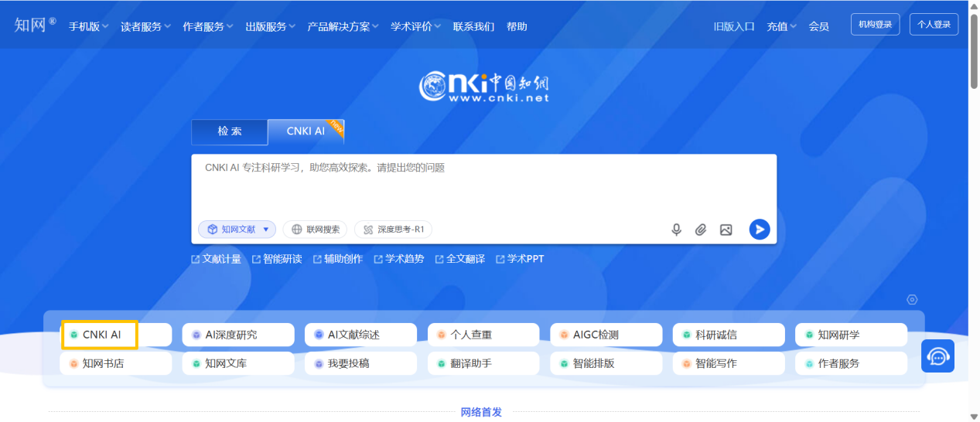980x422 pixels.
Task: Open the customer service headset chat icon
Action: (x=937, y=356)
